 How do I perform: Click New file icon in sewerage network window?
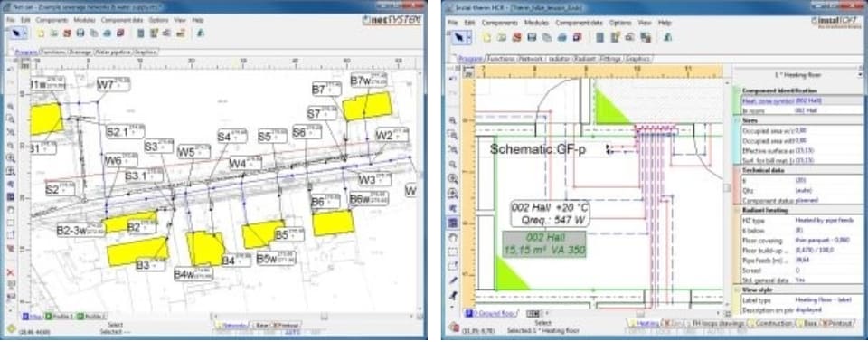tap(41, 33)
